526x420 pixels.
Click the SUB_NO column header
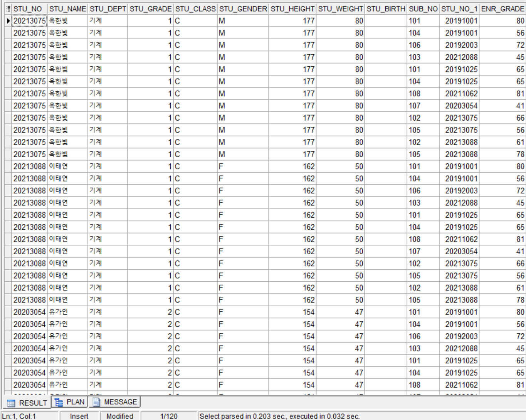click(423, 8)
